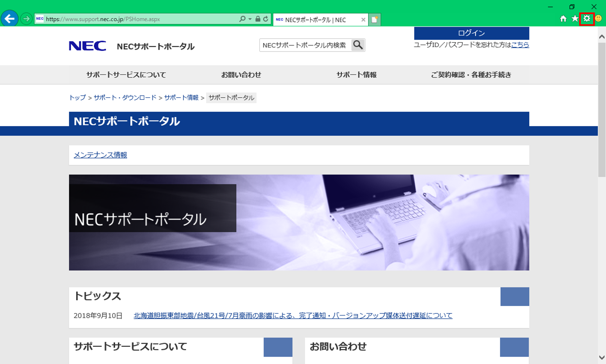Close the NECサポートポータル browser tab
The image size is (606, 364).
click(x=363, y=20)
